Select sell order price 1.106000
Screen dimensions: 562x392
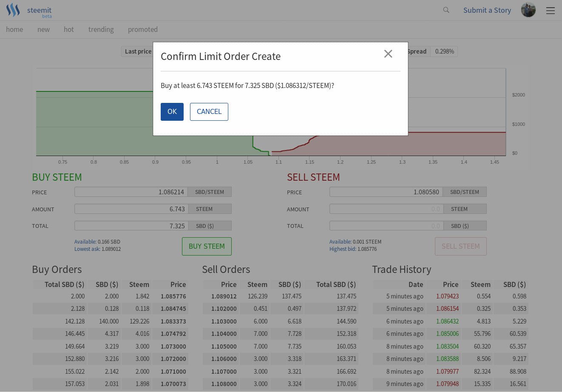pos(224,359)
